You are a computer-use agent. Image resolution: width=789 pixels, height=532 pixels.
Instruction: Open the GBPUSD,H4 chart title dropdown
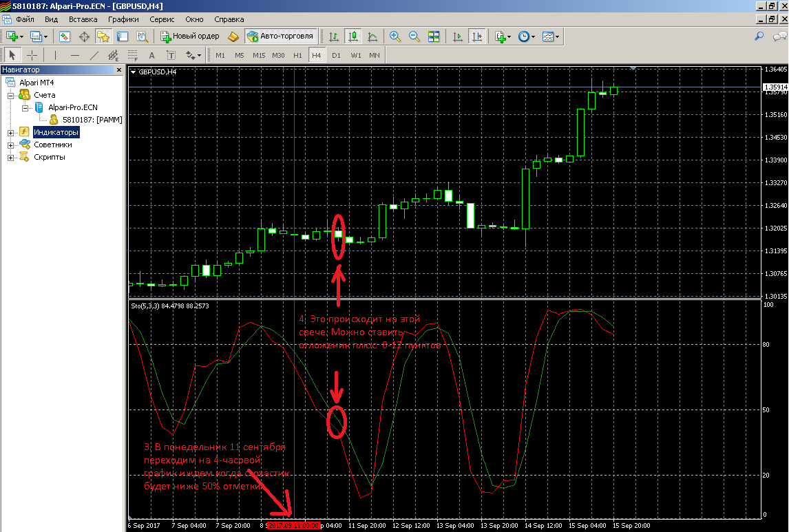click(134, 72)
